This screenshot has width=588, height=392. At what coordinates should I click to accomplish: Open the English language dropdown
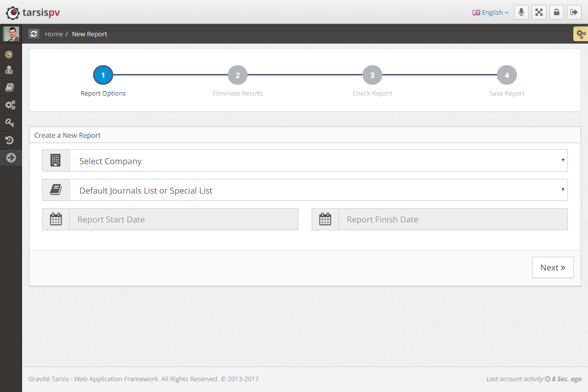click(490, 12)
